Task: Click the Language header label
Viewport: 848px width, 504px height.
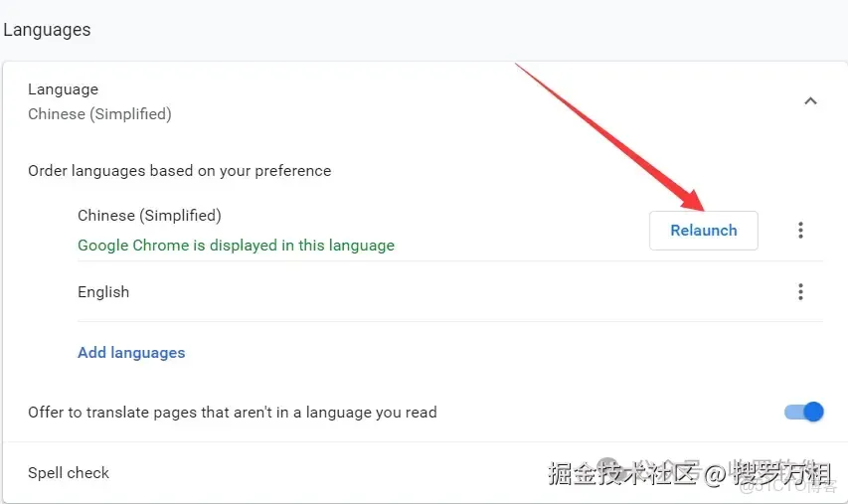Action: click(64, 89)
